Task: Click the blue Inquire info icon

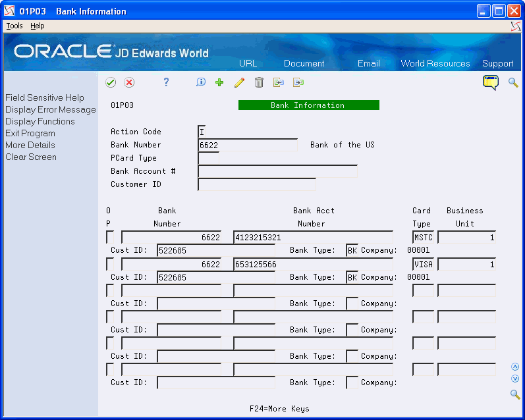Action: click(200, 82)
